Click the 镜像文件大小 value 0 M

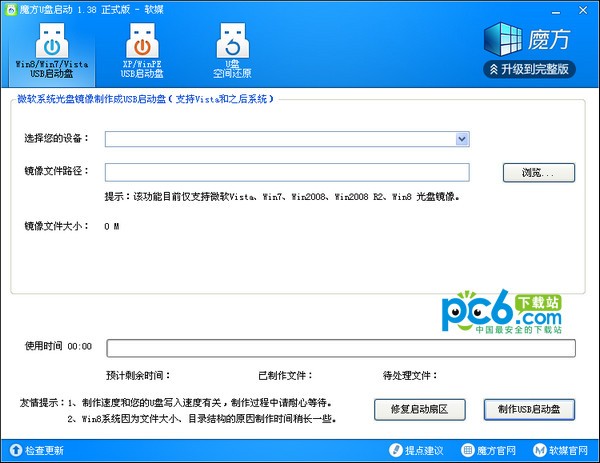(112, 227)
